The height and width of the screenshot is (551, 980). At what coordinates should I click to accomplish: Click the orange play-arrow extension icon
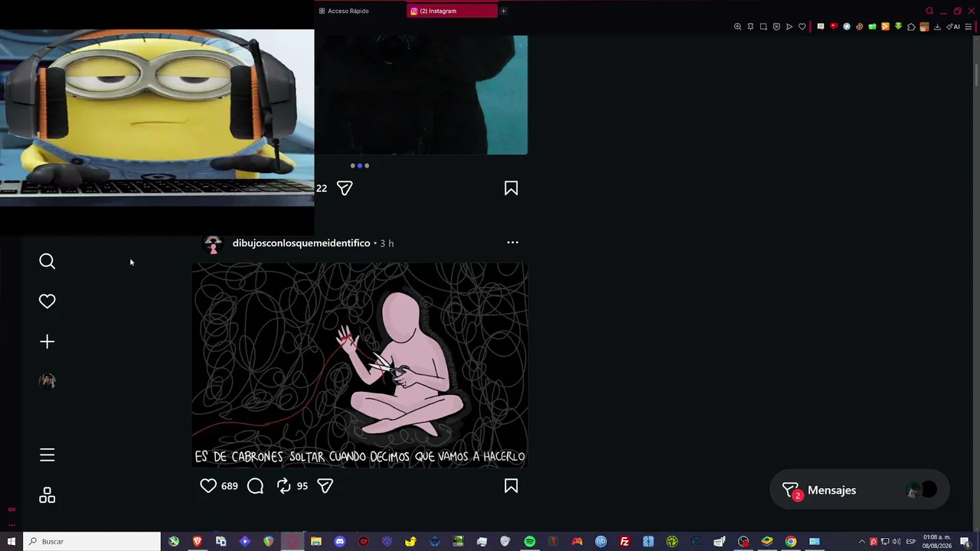[885, 27]
